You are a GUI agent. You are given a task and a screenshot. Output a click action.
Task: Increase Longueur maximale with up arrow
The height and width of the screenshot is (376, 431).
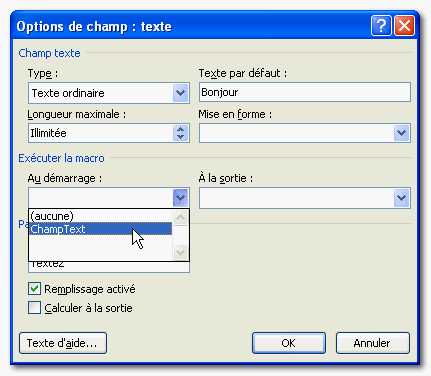point(180,129)
